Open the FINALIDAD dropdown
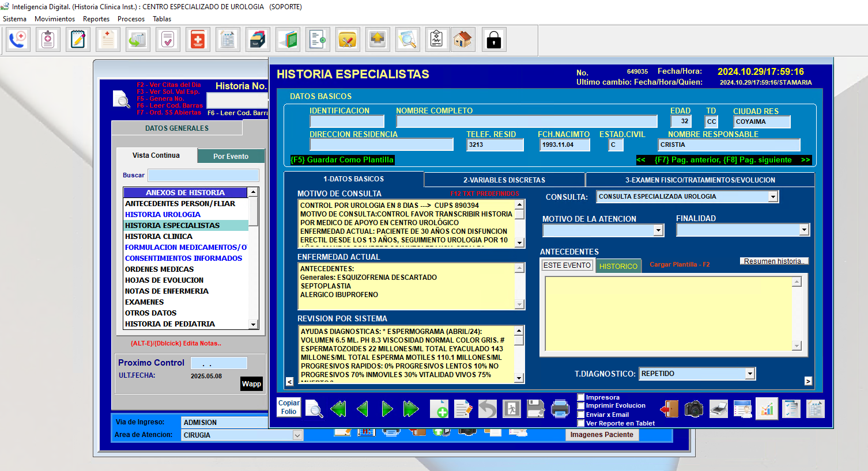Screen dimensions: 868x471 coord(803,230)
